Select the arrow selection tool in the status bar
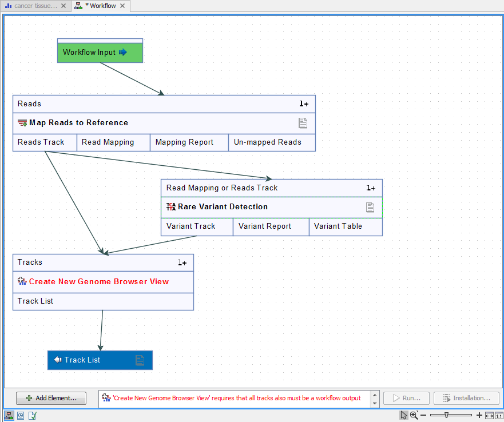504x422 pixels. pos(403,415)
